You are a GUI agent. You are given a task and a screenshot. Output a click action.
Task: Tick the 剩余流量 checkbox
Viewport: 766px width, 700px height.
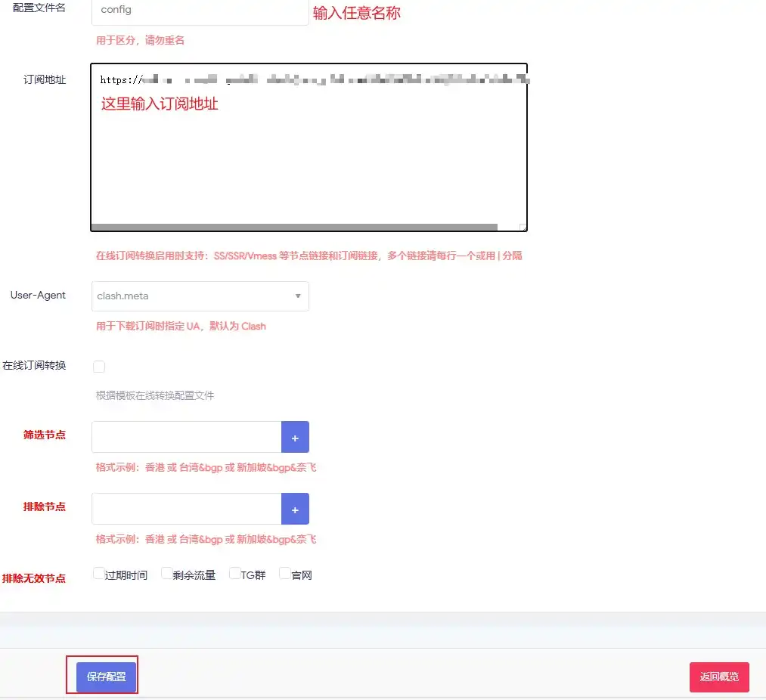click(167, 574)
